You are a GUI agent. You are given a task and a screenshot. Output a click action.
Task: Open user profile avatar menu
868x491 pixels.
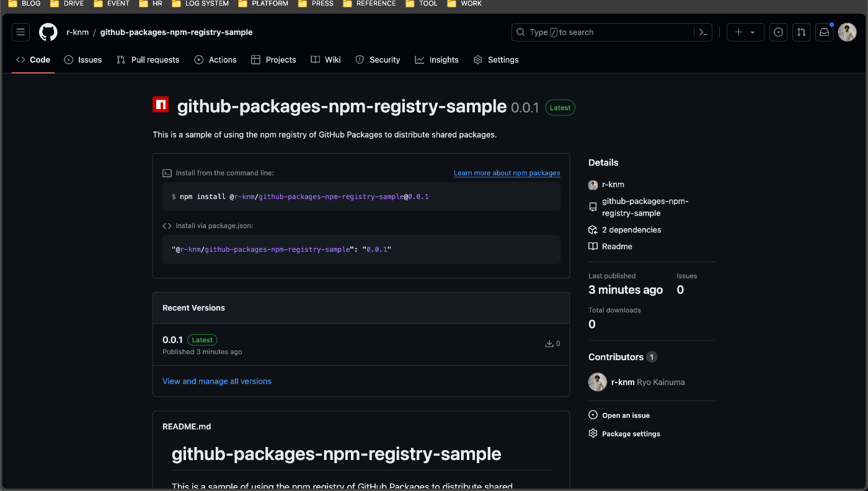click(848, 32)
